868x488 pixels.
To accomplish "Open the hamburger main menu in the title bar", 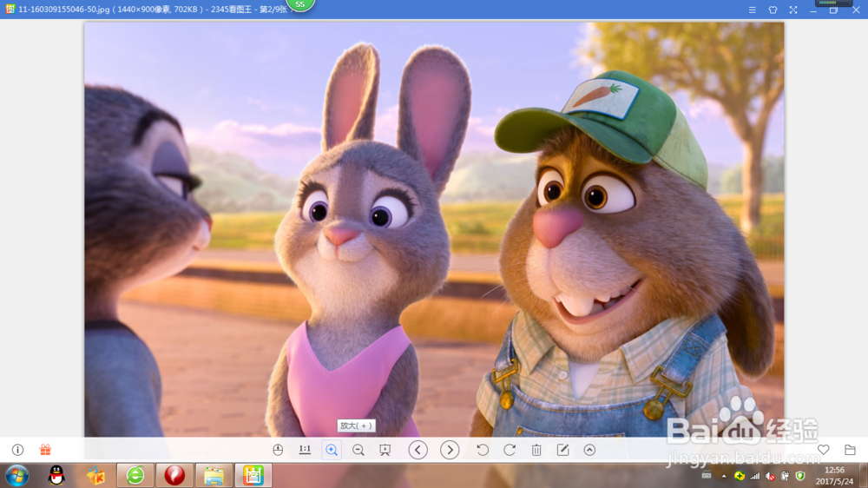I will [x=753, y=10].
